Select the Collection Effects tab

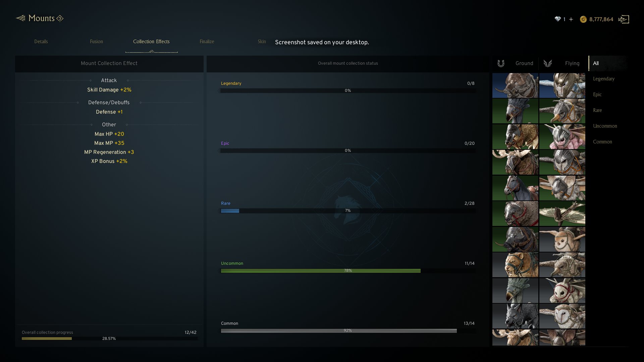coord(151,42)
